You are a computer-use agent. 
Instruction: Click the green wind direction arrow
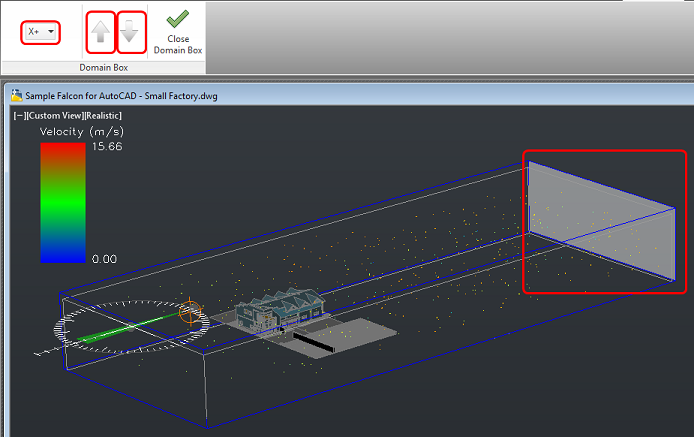(126, 328)
